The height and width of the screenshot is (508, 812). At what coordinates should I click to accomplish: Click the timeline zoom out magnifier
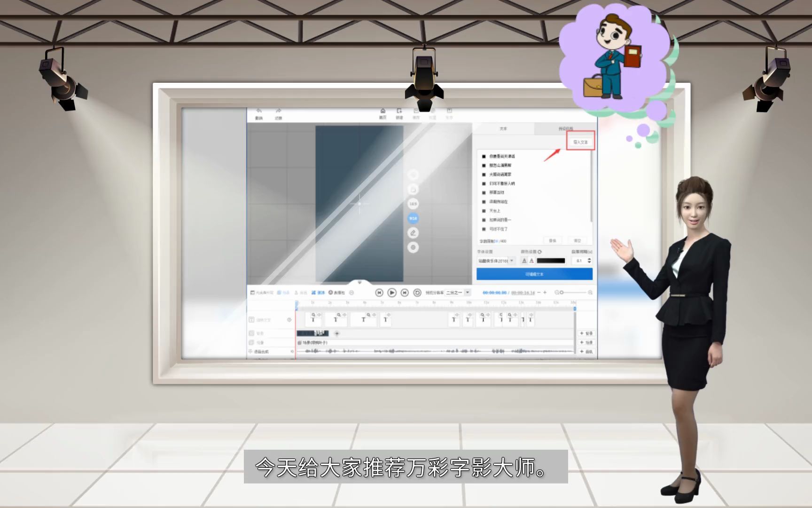[557, 293]
